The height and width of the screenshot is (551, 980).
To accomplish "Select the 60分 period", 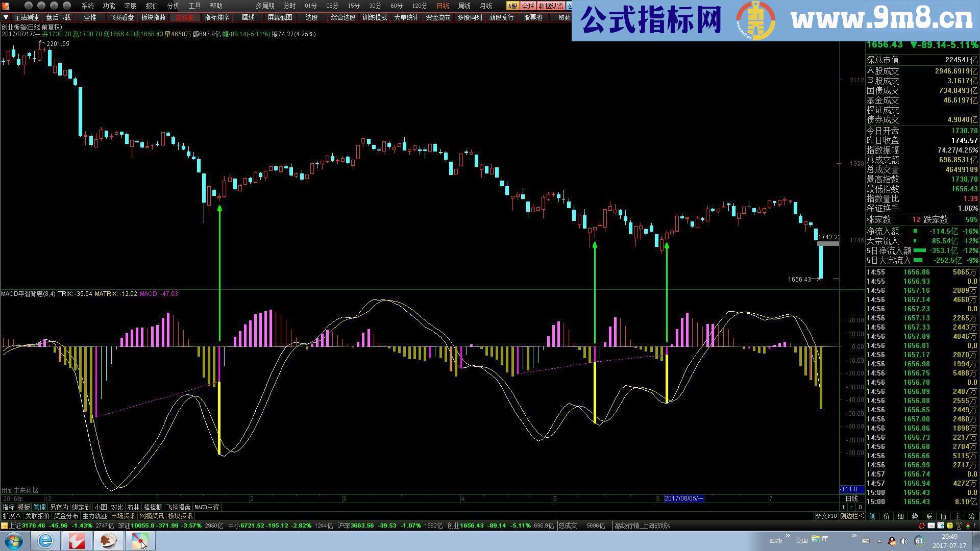I will tap(397, 6).
